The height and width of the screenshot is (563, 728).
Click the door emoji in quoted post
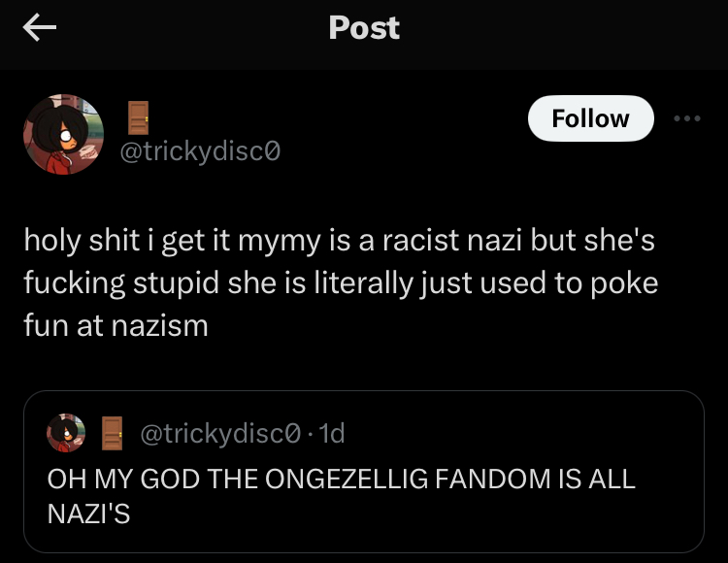[x=112, y=434]
